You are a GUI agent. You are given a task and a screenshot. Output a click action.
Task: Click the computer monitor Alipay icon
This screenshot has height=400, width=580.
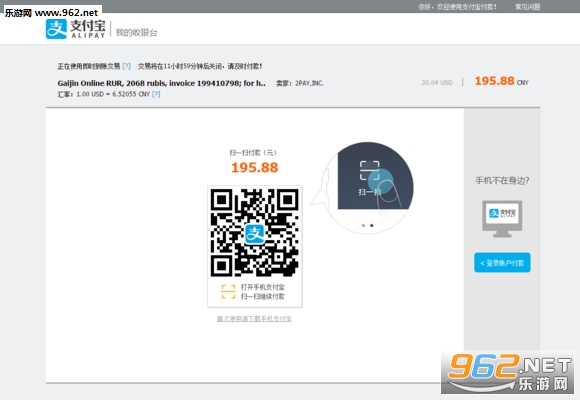[502, 219]
